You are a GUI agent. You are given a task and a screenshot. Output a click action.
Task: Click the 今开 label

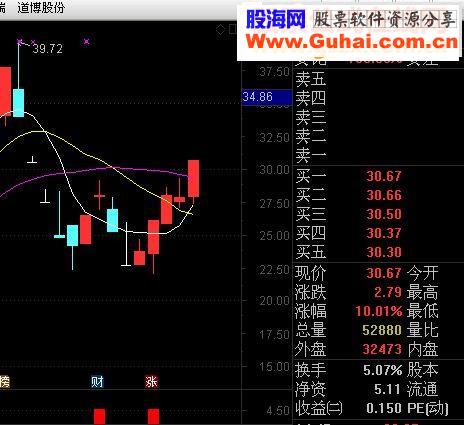click(422, 273)
